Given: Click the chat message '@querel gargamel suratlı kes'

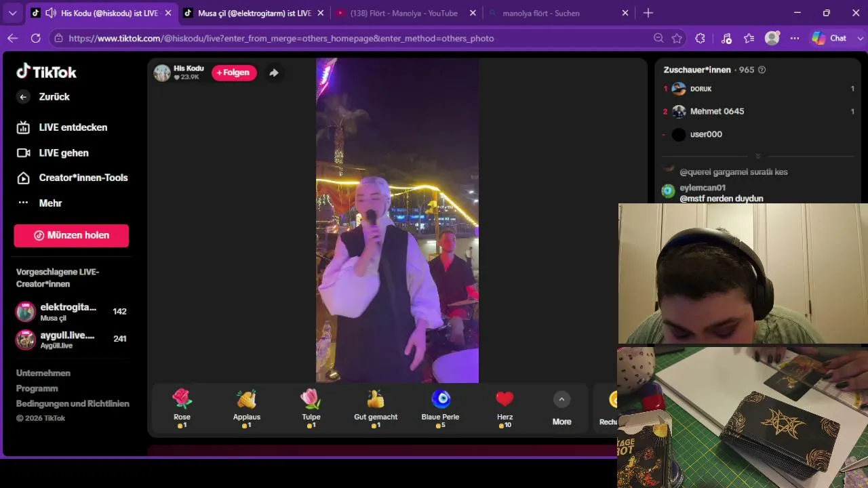Looking at the screenshot, I should [734, 172].
